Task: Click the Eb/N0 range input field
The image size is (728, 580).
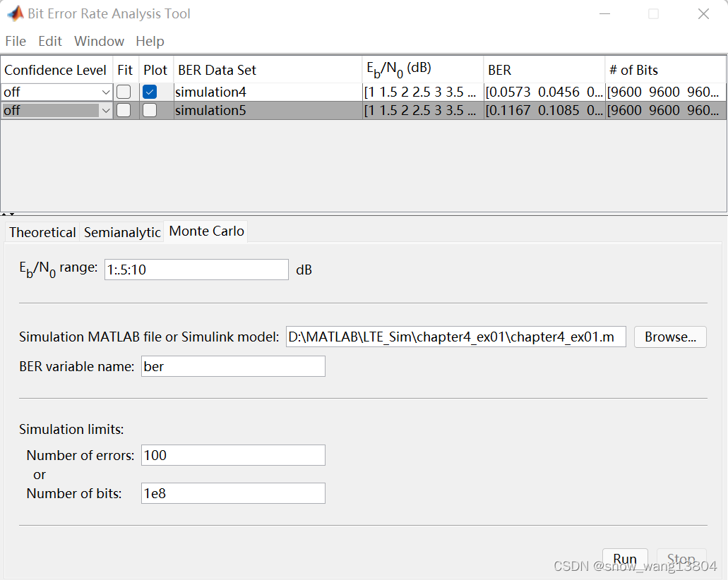Action: click(196, 270)
